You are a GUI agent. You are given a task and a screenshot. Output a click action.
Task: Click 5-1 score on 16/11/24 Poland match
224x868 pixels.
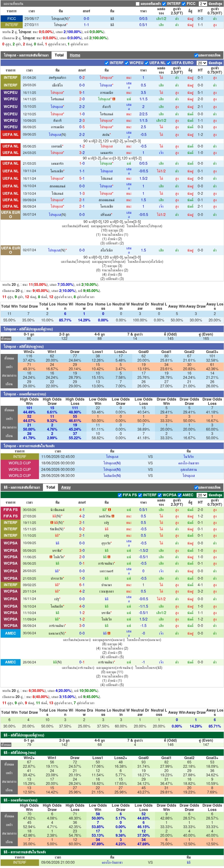pos(82,179)
